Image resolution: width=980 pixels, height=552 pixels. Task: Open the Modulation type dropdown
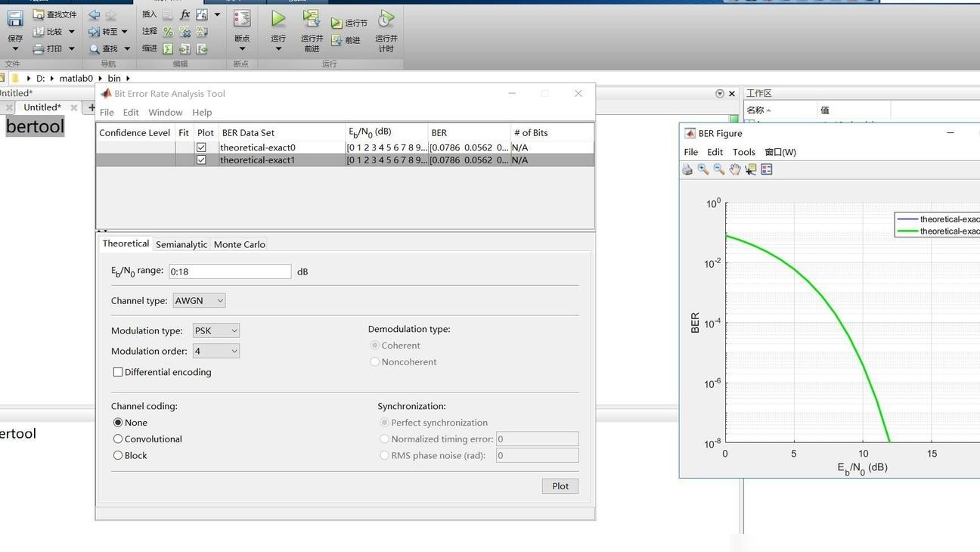click(216, 330)
